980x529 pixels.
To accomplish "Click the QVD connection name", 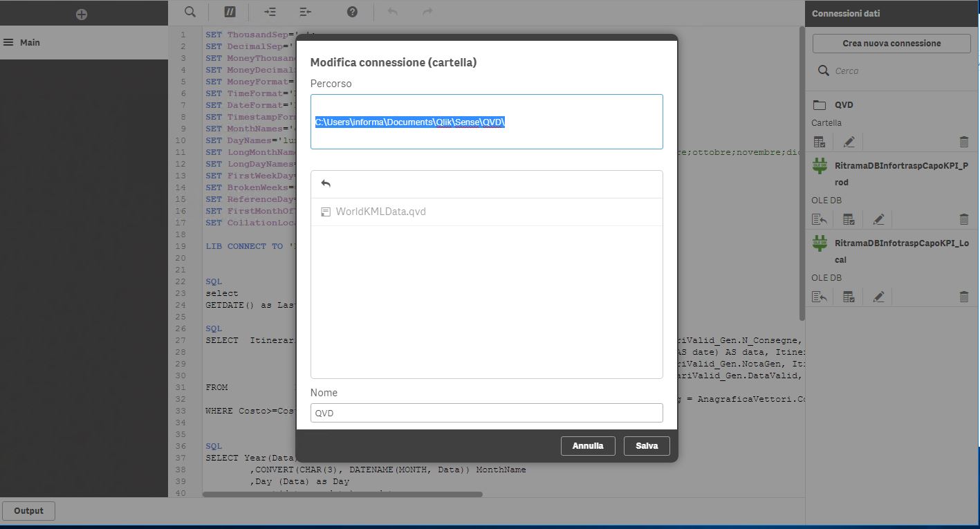I will click(x=844, y=105).
